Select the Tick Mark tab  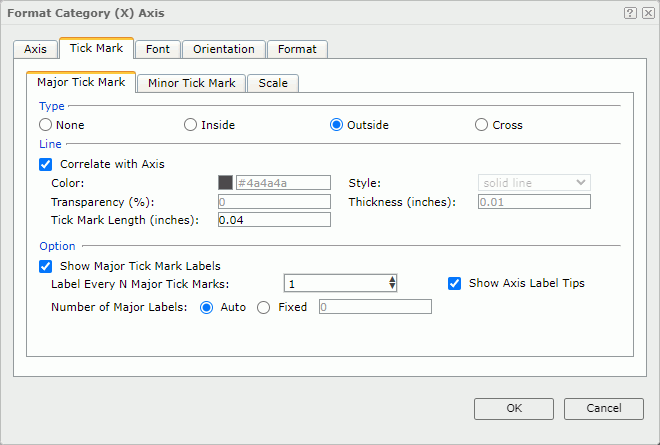point(96,48)
